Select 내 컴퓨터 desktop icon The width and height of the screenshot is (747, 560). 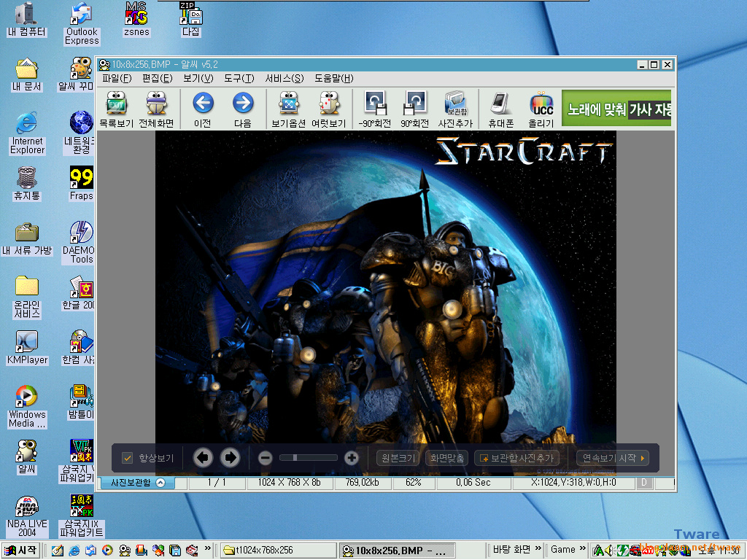pyautogui.click(x=27, y=19)
